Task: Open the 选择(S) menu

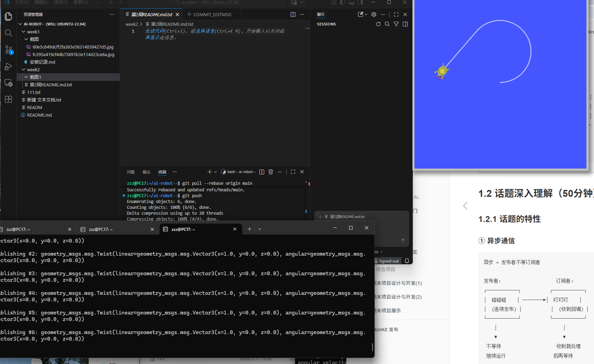Action: (61, 2)
